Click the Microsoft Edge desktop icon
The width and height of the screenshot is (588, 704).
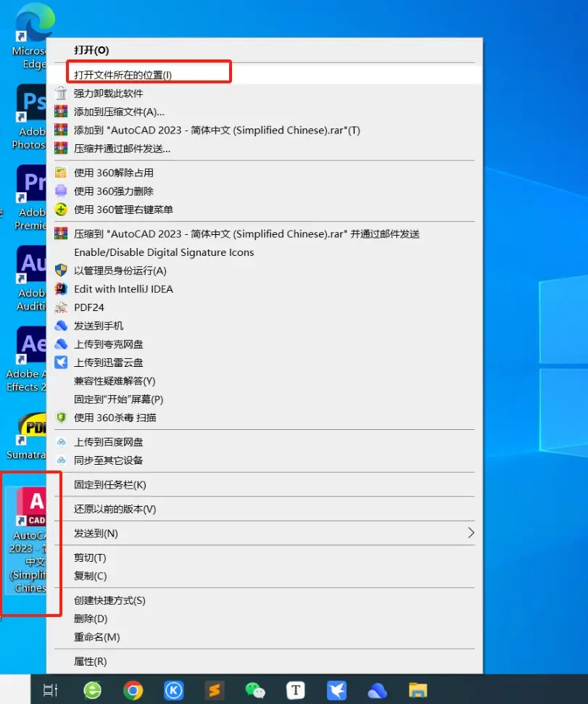coord(30,37)
